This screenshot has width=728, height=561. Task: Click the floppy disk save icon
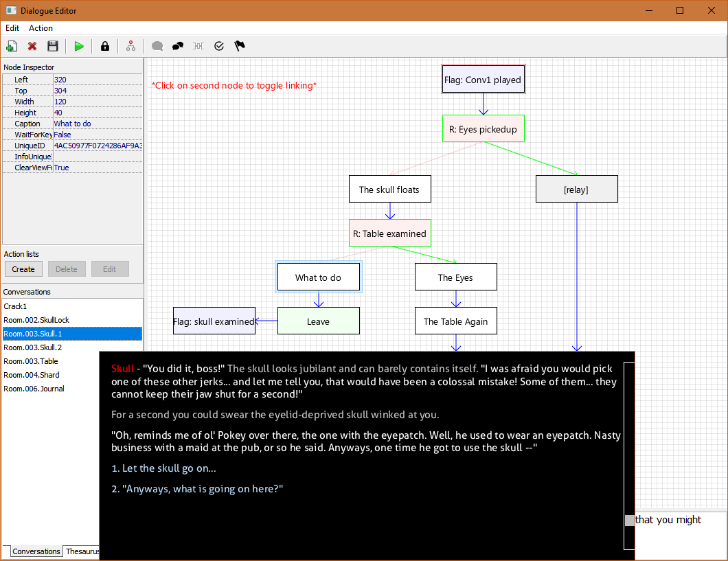52,46
